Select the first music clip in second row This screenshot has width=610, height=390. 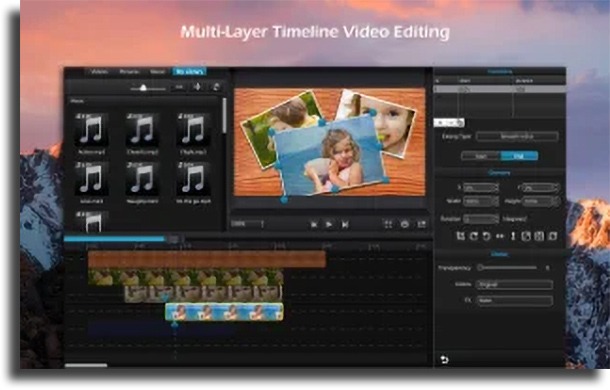(x=91, y=179)
